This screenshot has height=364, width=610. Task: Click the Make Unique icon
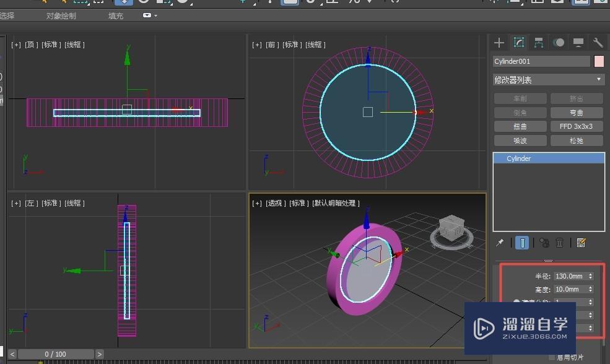(x=543, y=243)
